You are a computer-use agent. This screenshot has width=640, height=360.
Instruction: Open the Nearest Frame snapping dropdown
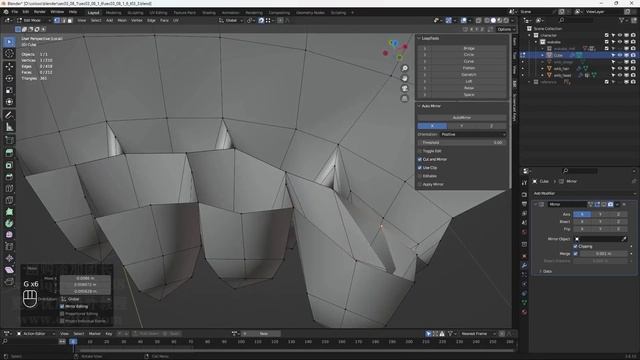pos(477,333)
